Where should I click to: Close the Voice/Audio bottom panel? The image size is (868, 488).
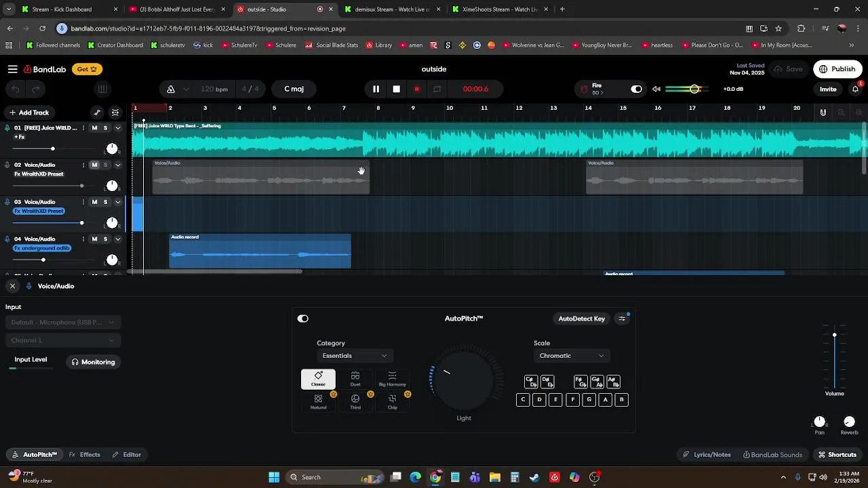click(12, 286)
